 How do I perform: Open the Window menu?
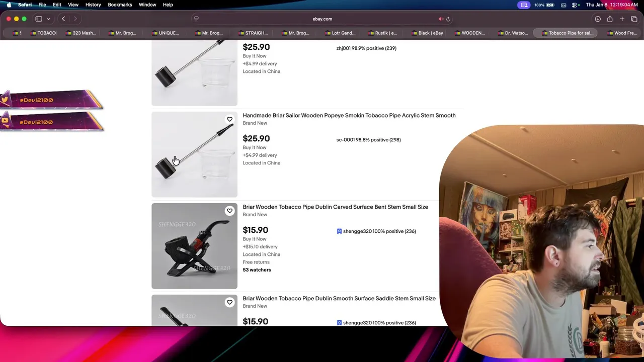click(x=147, y=5)
